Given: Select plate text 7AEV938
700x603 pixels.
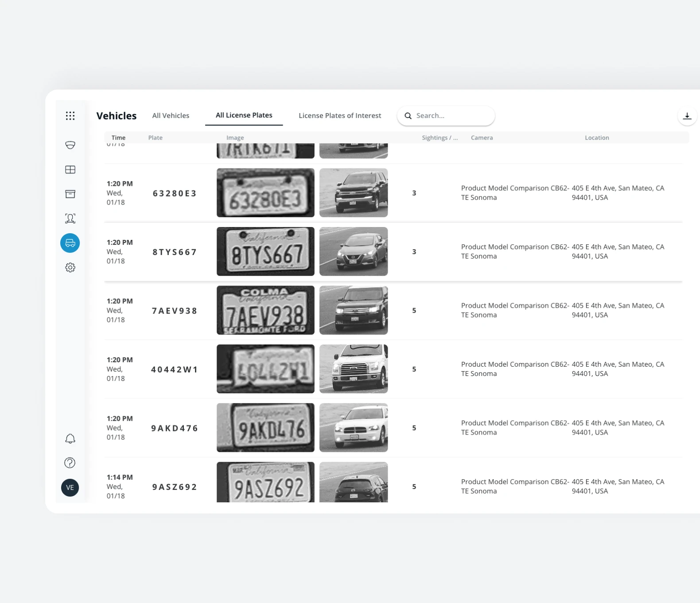Looking at the screenshot, I should click(175, 311).
